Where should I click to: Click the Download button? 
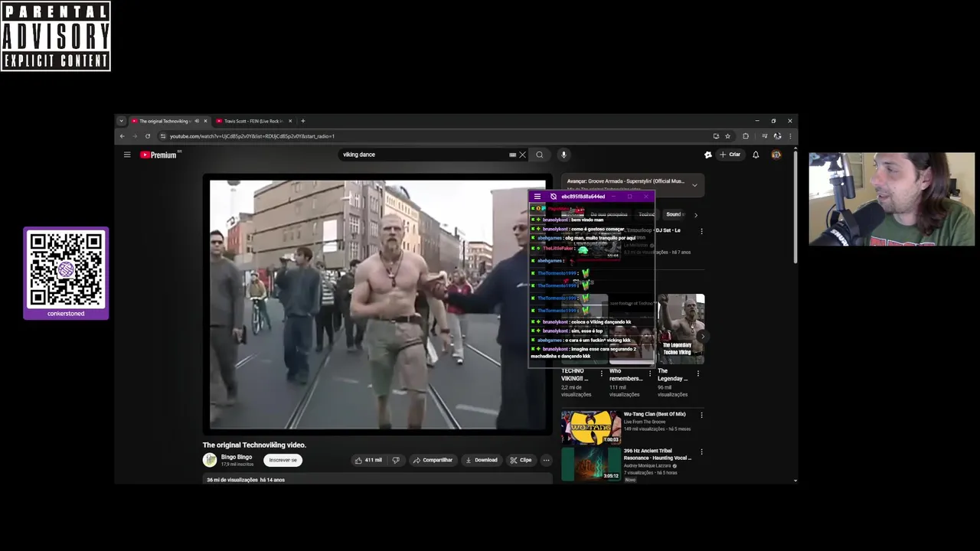[482, 460]
